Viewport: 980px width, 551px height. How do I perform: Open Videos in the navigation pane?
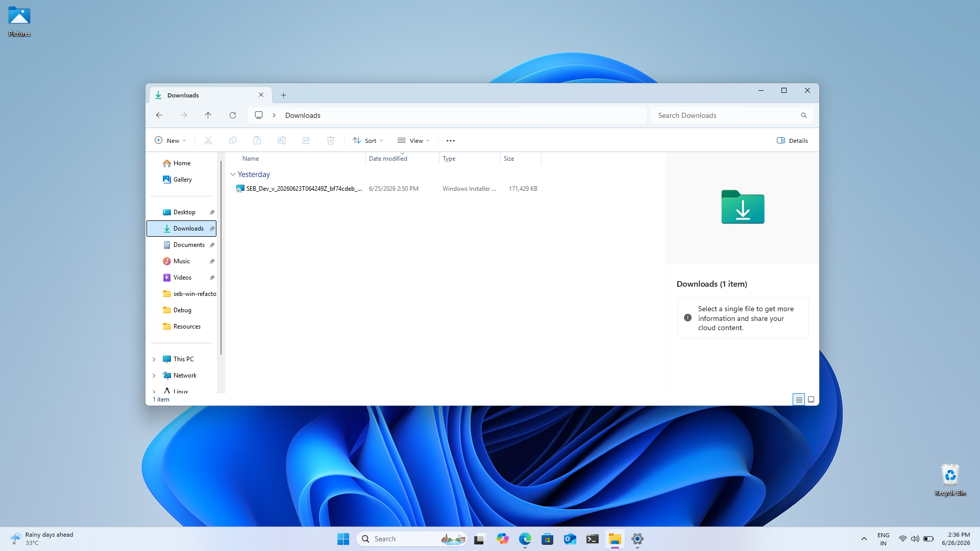tap(182, 278)
